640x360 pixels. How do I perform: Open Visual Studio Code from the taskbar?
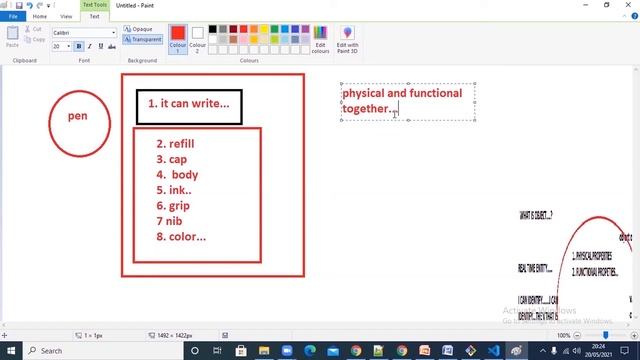493,351
